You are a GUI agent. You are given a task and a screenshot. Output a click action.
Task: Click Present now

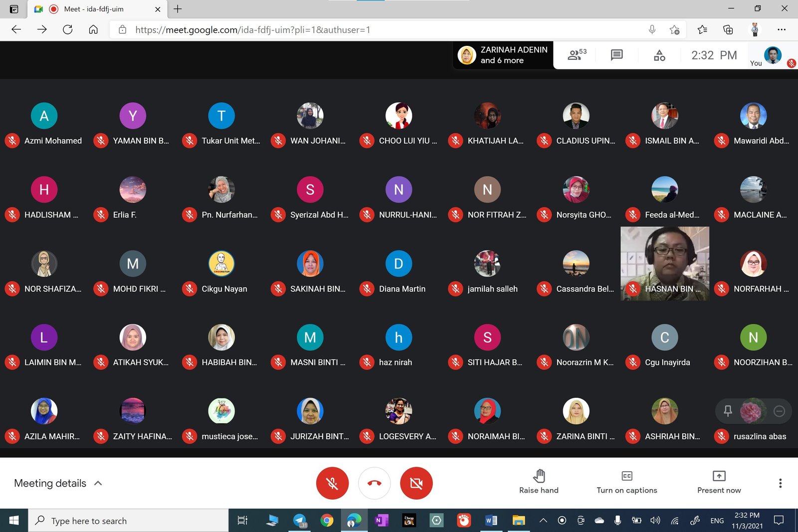pyautogui.click(x=719, y=482)
